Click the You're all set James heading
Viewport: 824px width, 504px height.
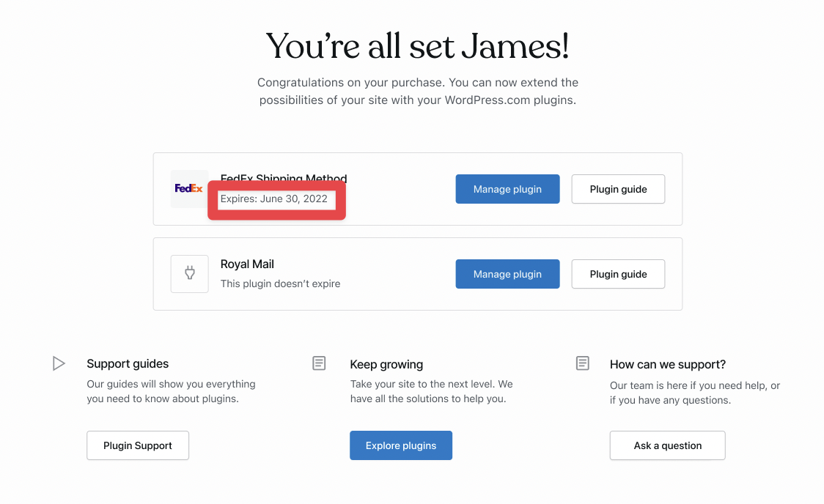click(x=418, y=45)
